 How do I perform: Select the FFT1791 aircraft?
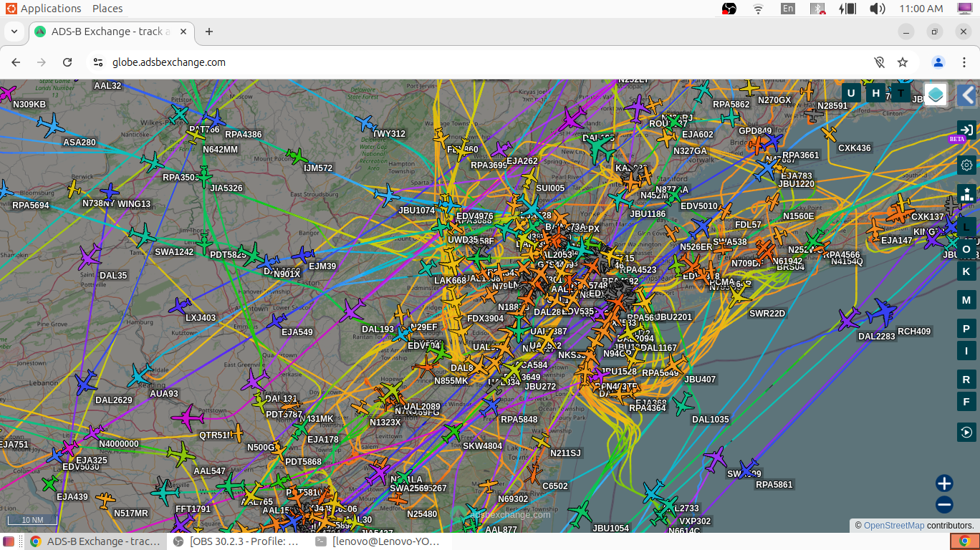click(x=165, y=492)
